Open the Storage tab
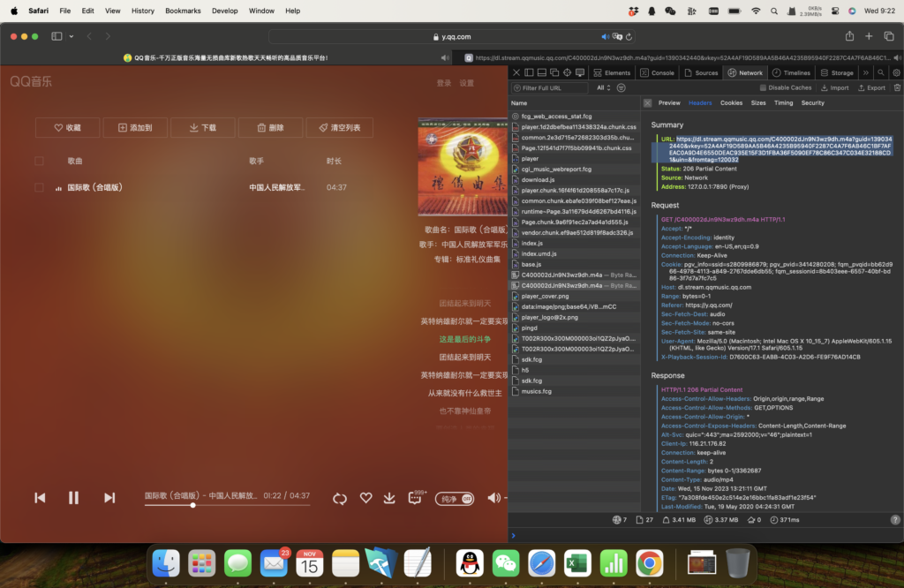Screen dimensions: 904x588 837,72
